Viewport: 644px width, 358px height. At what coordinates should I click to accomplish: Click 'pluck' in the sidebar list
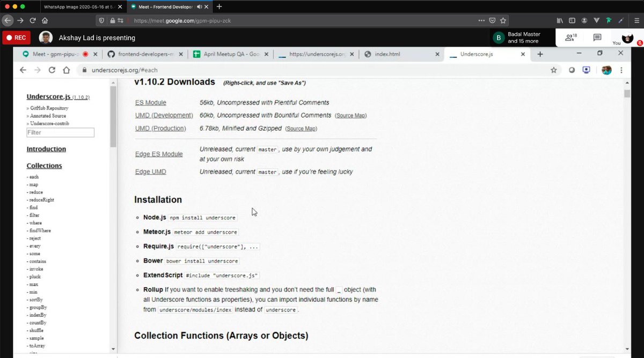tap(35, 277)
